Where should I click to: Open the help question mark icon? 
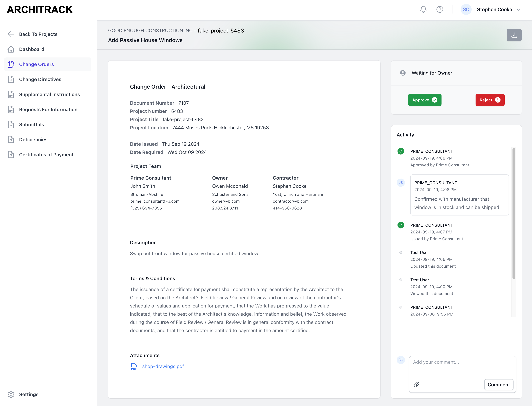440,9
